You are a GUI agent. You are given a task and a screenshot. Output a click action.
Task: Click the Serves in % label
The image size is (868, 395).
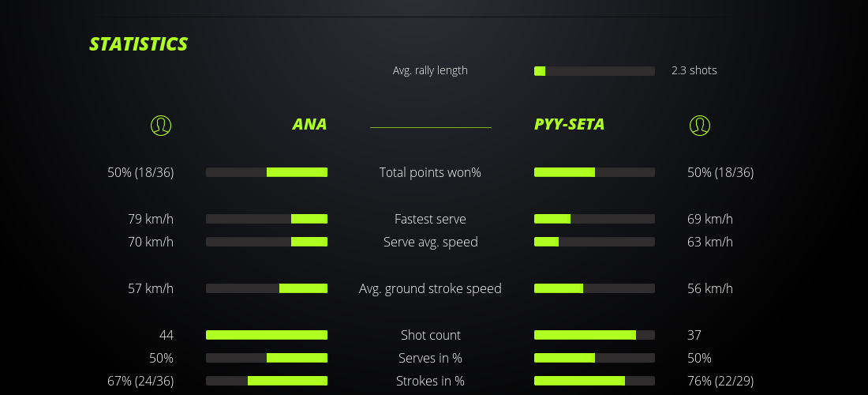click(x=430, y=358)
